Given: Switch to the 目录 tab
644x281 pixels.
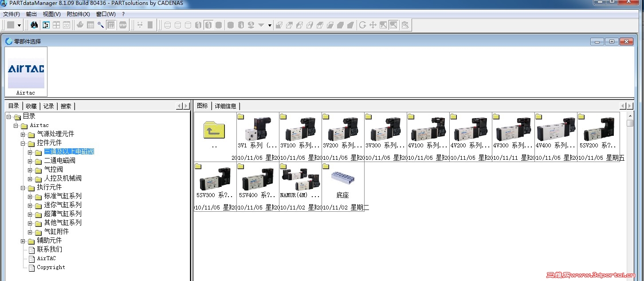Looking at the screenshot, I should click(14, 106).
